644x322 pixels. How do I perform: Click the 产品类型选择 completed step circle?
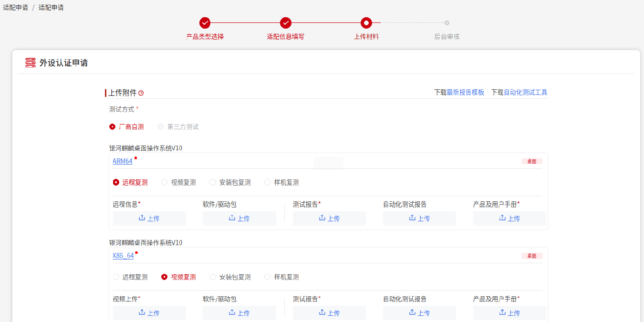[205, 23]
